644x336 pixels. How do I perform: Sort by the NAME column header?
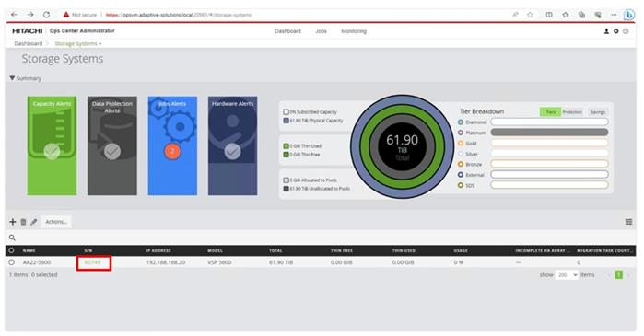29,250
